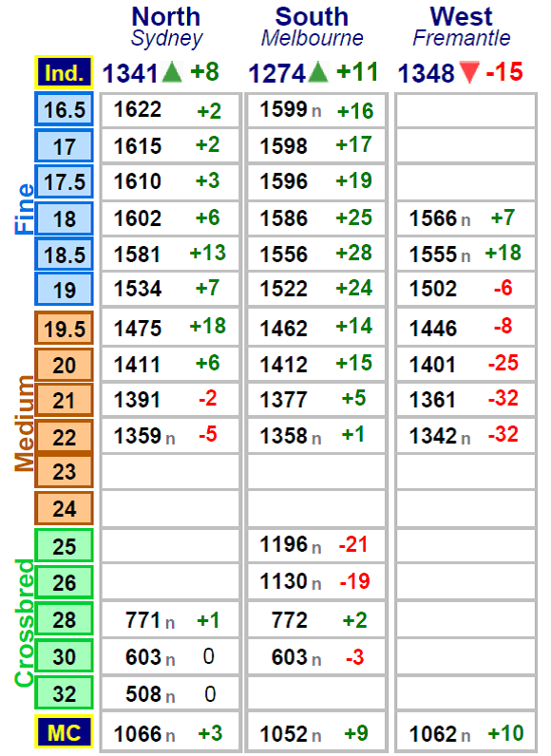This screenshot has width=551, height=756.
Task: Select the Ind. indicator label box
Action: pyautogui.click(x=64, y=72)
